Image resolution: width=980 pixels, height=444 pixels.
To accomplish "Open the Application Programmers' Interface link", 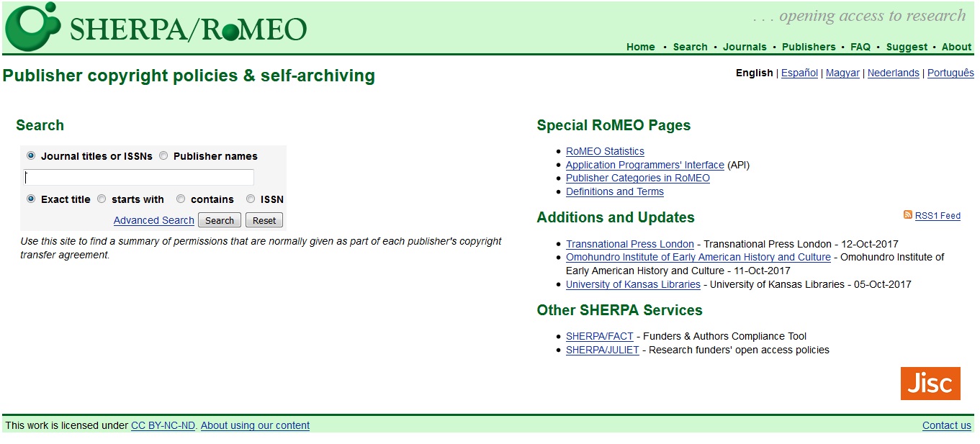I will (645, 165).
